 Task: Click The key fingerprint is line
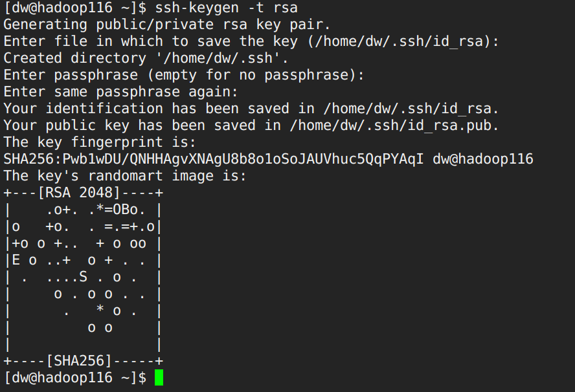click(100, 142)
